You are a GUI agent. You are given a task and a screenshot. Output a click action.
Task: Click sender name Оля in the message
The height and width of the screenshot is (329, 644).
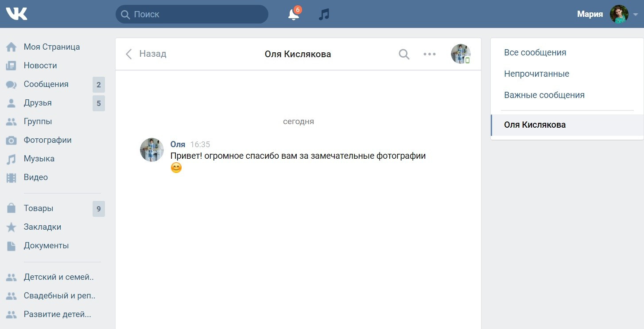click(178, 144)
